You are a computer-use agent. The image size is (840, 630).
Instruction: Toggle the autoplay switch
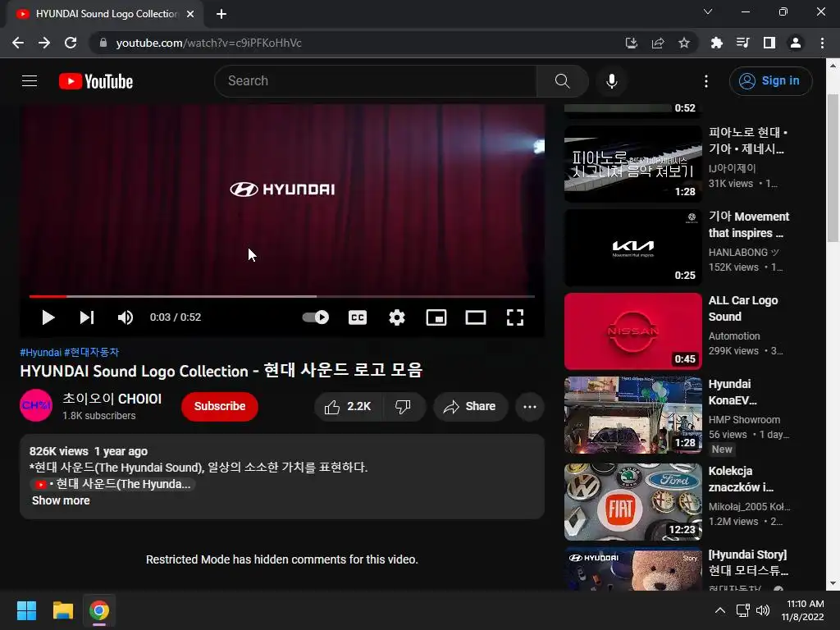(316, 317)
